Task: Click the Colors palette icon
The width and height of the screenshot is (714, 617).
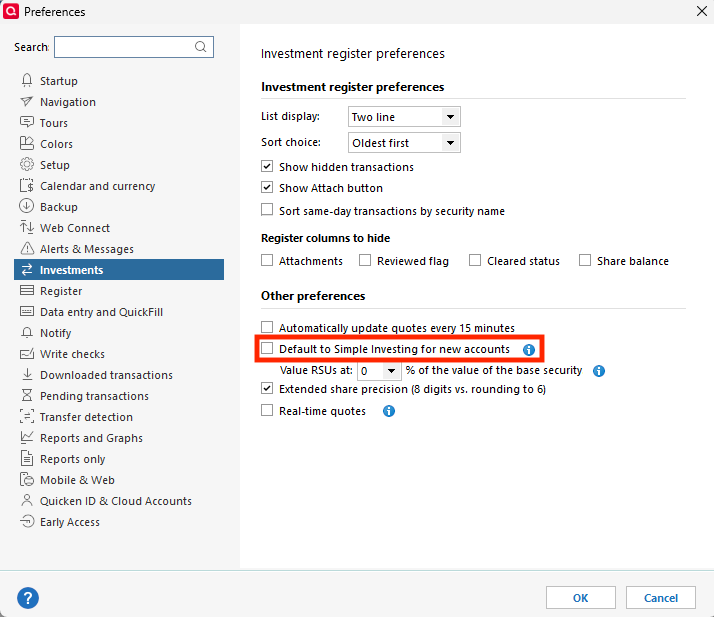Action: [x=27, y=143]
